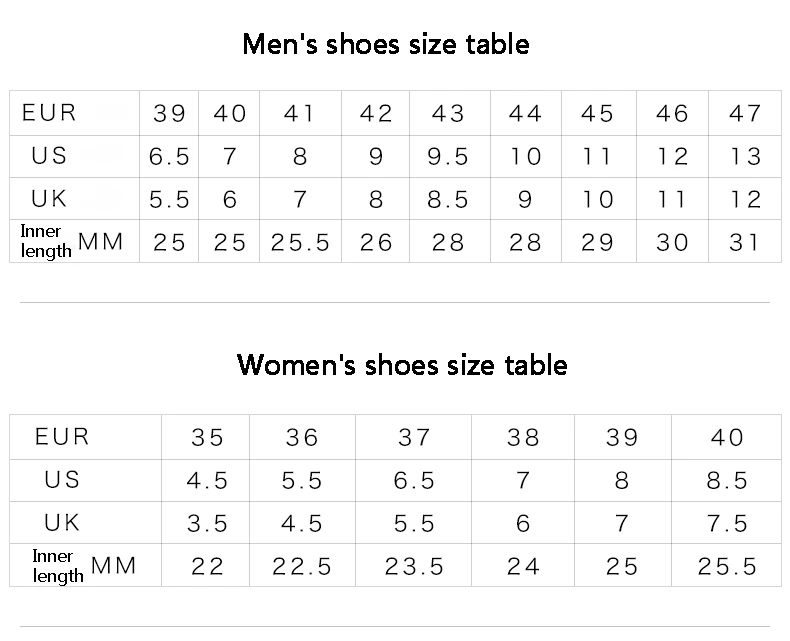This screenshot has width=790, height=641.
Task: Select EUR 43 in the men's table
Action: coord(448,114)
